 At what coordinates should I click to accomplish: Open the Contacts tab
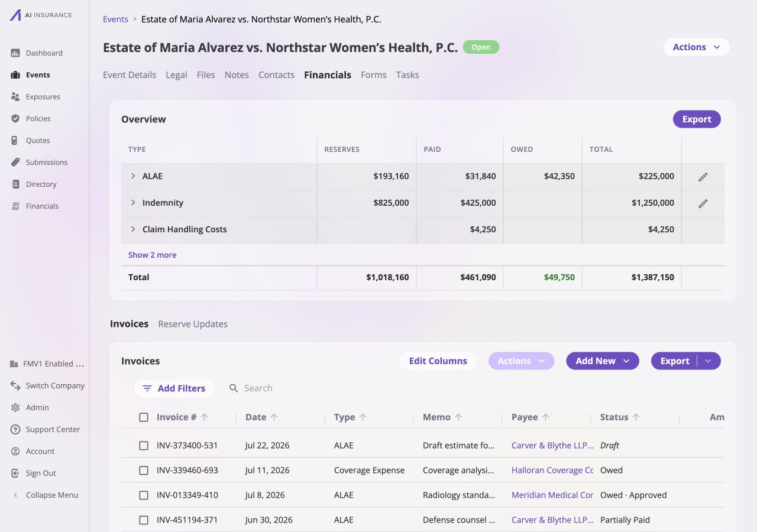point(276,75)
